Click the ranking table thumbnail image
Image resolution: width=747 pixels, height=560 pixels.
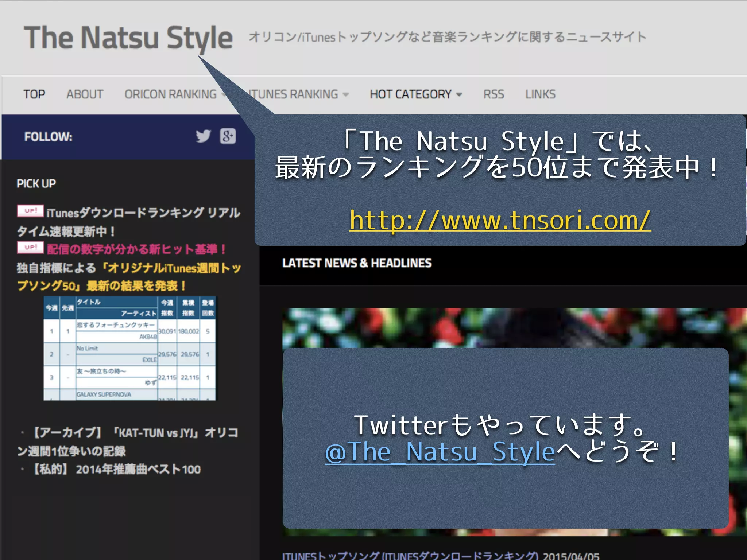tap(129, 348)
